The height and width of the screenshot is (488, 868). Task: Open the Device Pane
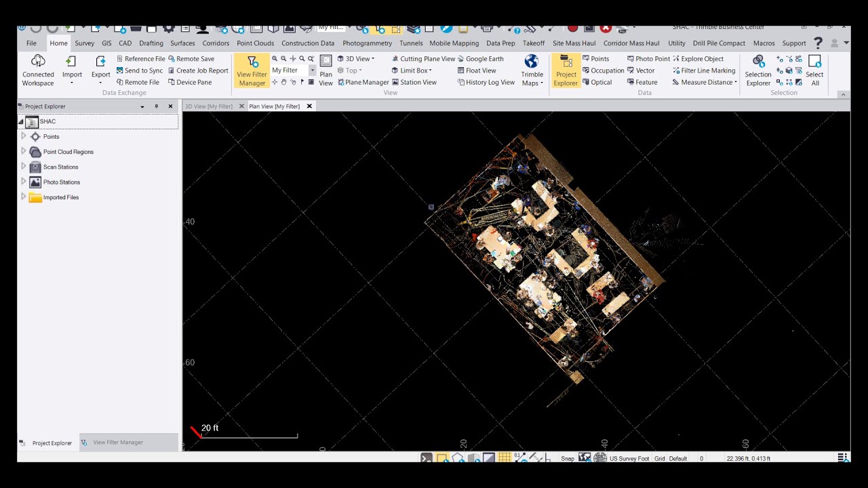[x=190, y=82]
